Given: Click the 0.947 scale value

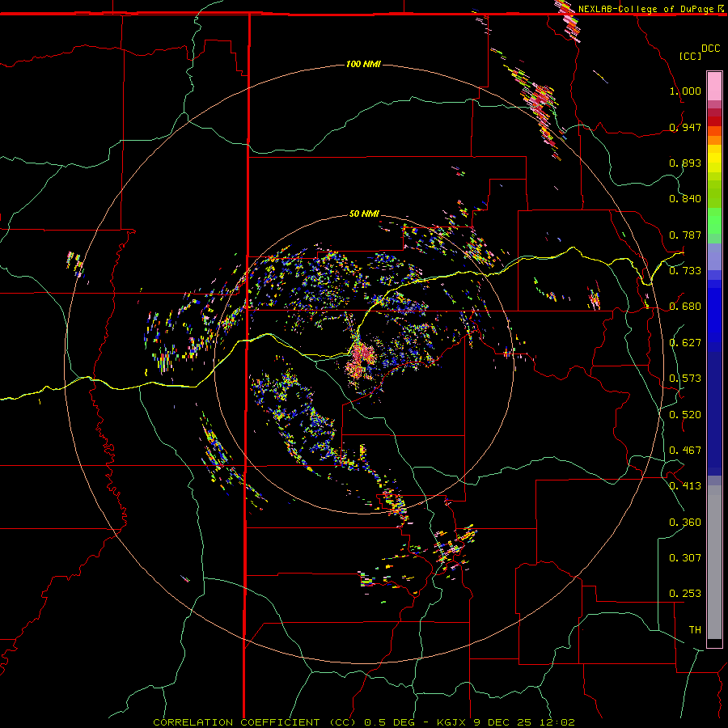Looking at the screenshot, I should [685, 127].
